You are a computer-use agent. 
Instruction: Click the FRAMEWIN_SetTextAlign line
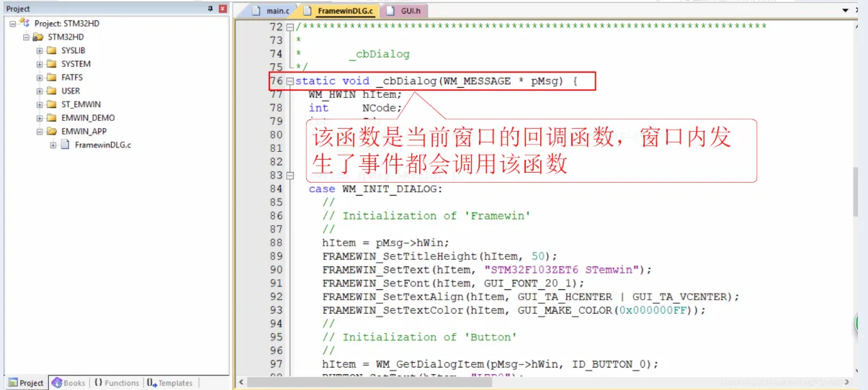[531, 296]
